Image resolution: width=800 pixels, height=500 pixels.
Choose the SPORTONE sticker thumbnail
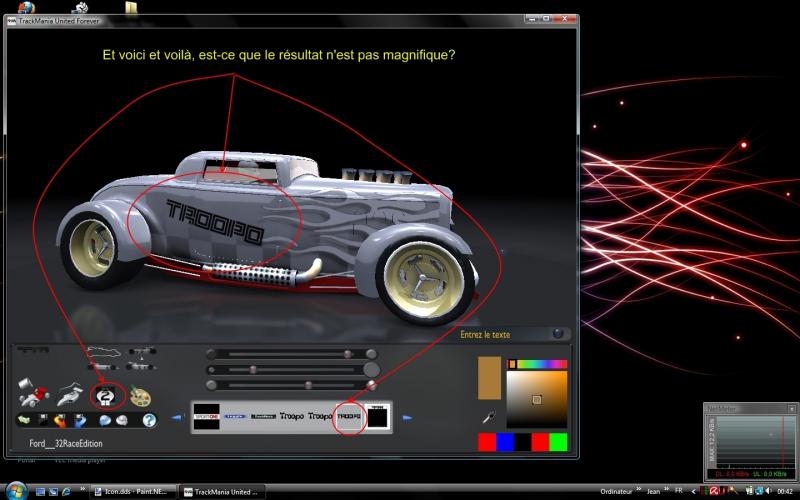coord(207,416)
